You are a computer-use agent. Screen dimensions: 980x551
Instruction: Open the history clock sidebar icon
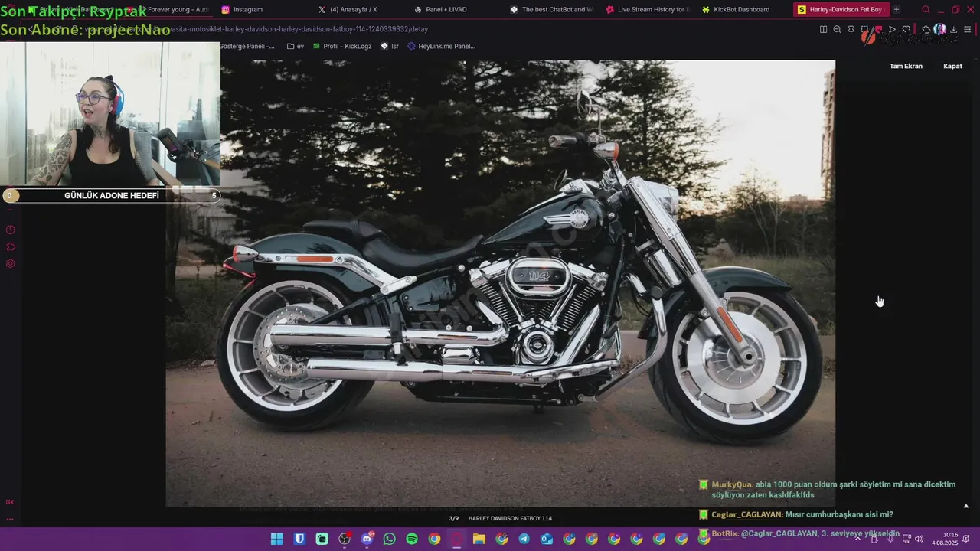pos(11,230)
